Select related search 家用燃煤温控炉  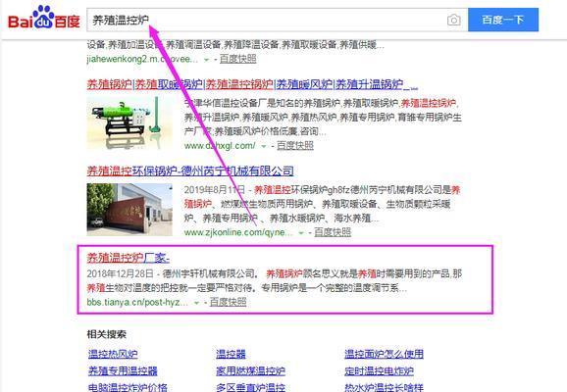click(250, 371)
